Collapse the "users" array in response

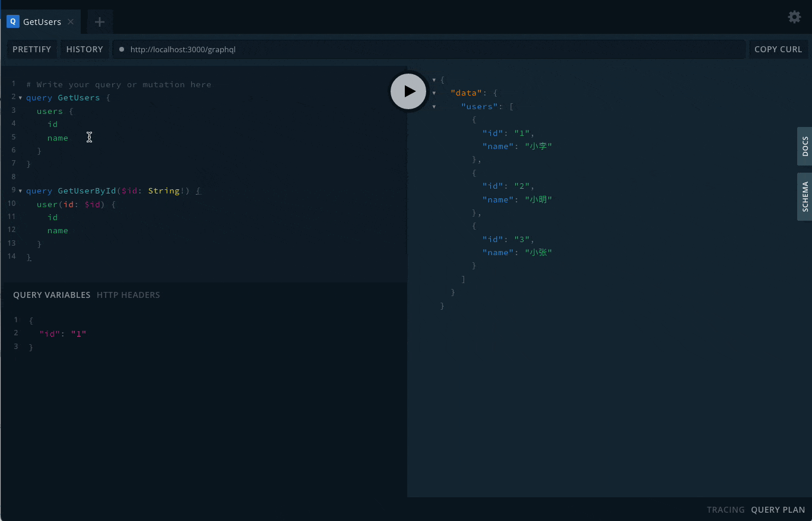point(434,107)
